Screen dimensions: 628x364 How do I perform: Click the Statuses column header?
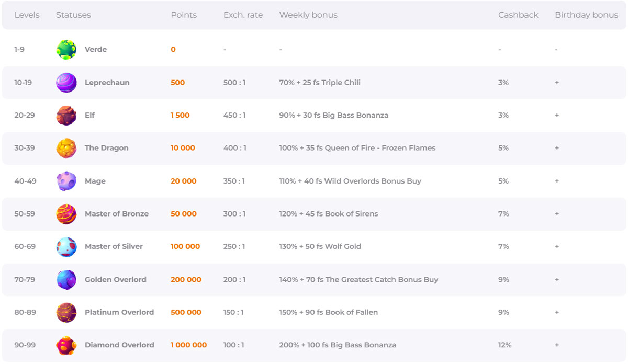point(73,15)
